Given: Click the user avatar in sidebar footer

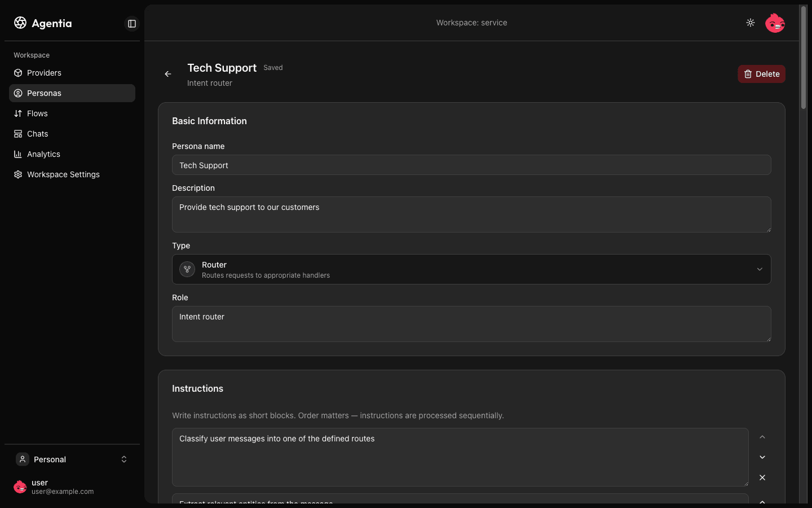Looking at the screenshot, I should (x=20, y=487).
